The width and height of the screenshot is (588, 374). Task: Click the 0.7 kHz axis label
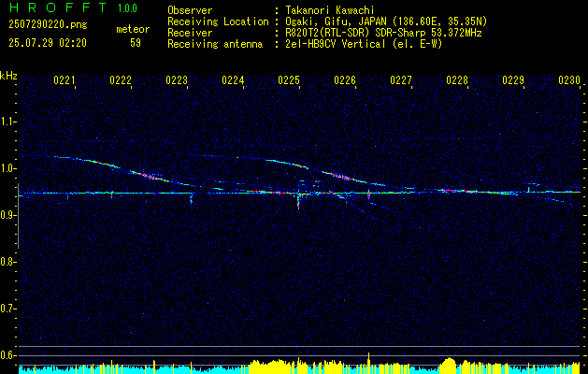(7, 309)
